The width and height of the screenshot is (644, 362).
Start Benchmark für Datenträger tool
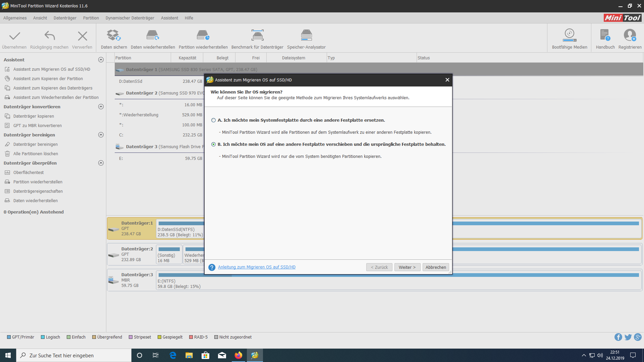coord(257,36)
